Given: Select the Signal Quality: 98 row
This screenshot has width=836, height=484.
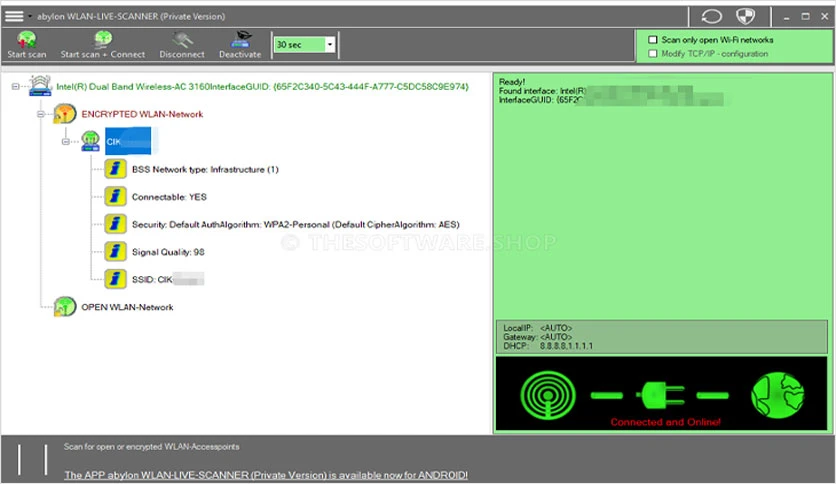Looking at the screenshot, I should click(x=168, y=252).
